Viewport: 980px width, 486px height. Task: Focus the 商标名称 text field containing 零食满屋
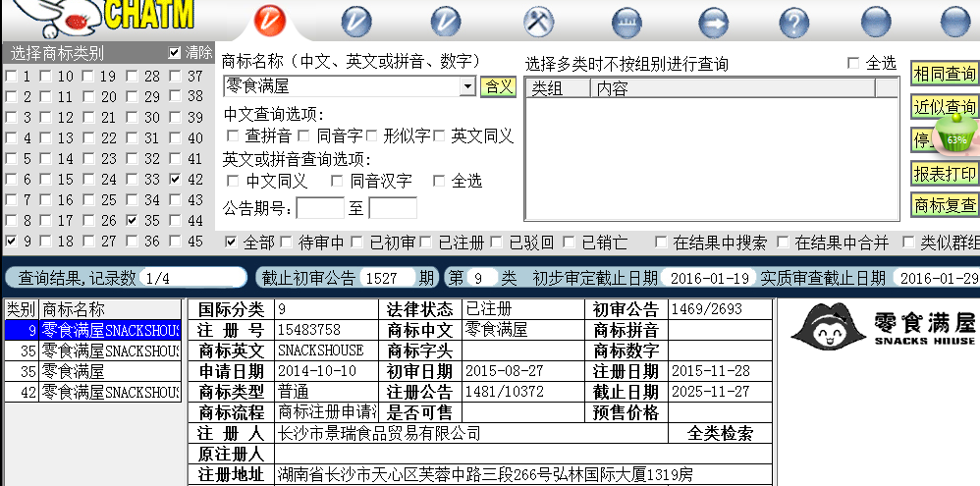pyautogui.click(x=343, y=86)
